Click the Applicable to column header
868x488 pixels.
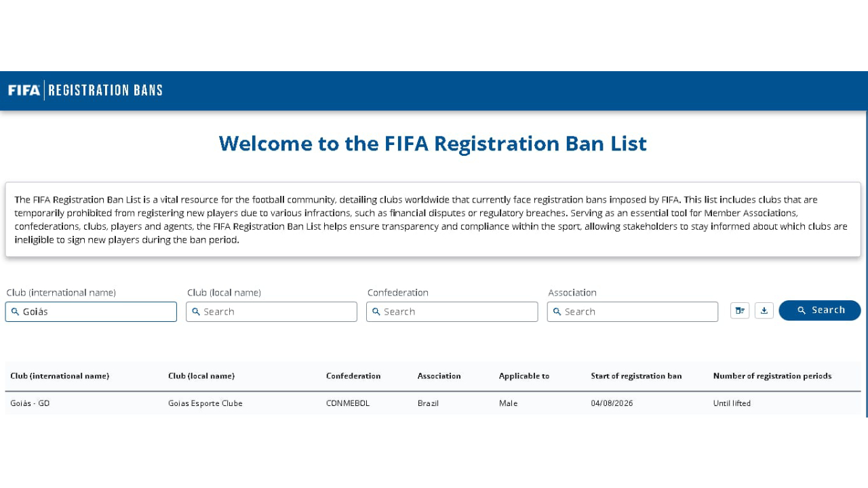click(524, 375)
